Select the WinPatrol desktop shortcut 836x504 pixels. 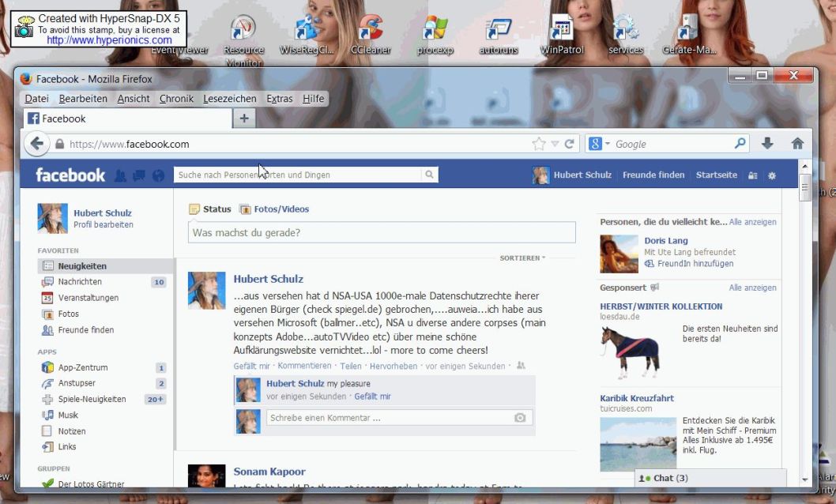562,36
